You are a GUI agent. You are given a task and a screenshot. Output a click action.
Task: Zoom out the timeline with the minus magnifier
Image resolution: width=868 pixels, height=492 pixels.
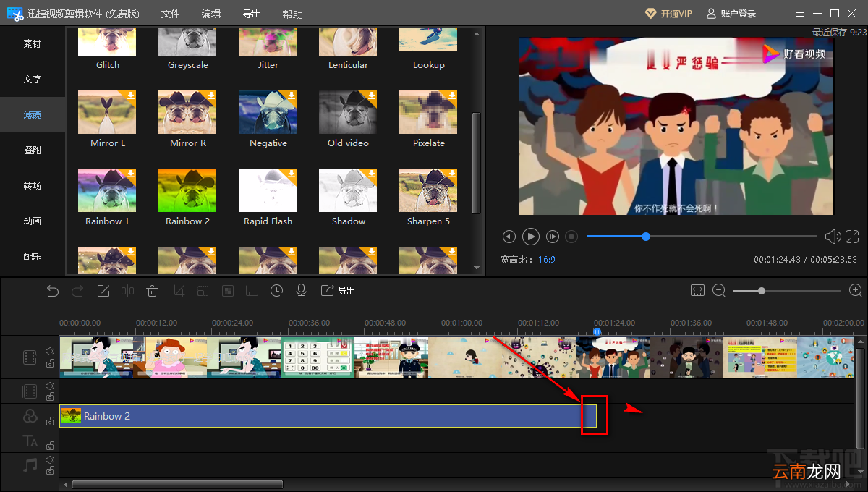[719, 291]
